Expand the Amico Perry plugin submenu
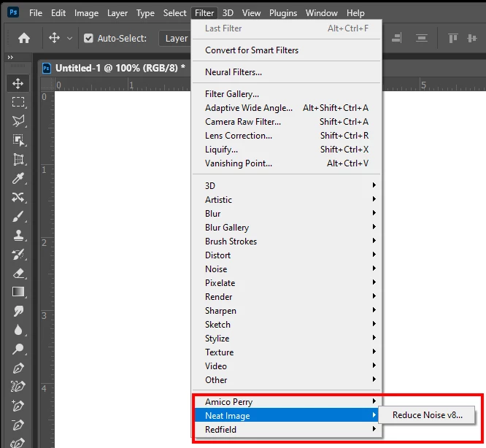Viewport: 486px width, 448px height. click(x=286, y=401)
